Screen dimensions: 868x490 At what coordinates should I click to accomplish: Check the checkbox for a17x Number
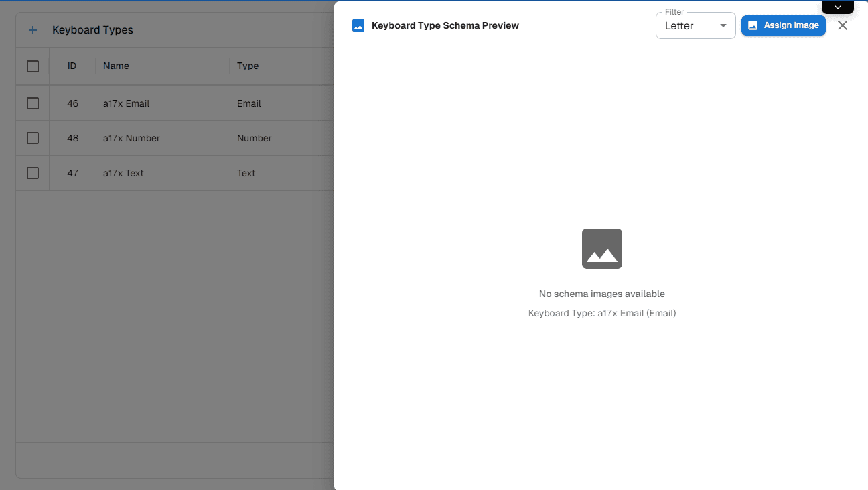click(x=32, y=137)
